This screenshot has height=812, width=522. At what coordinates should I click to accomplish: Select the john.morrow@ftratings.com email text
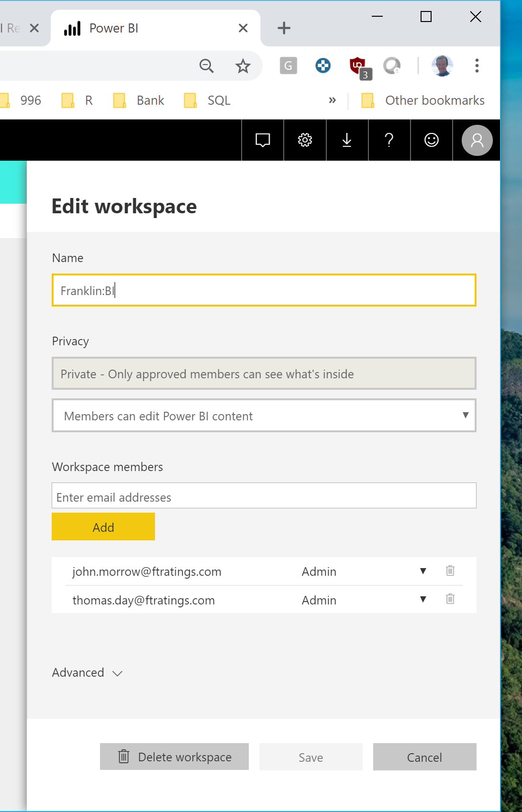147,572
